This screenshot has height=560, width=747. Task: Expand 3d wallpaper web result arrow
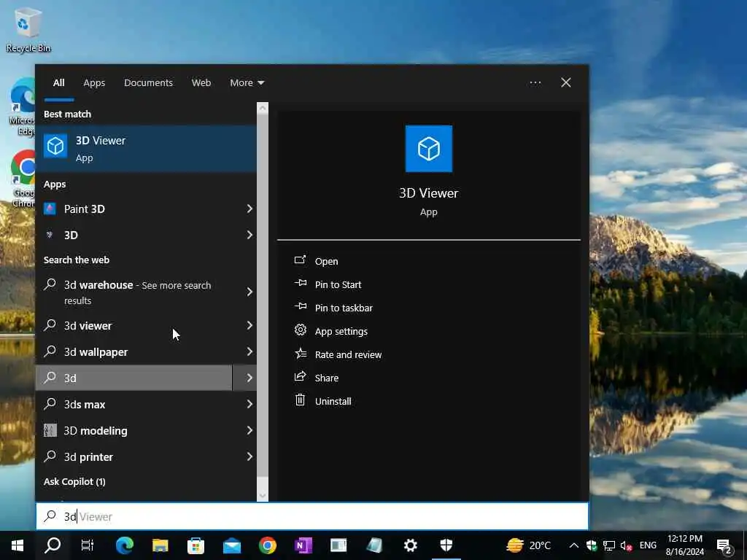point(249,351)
